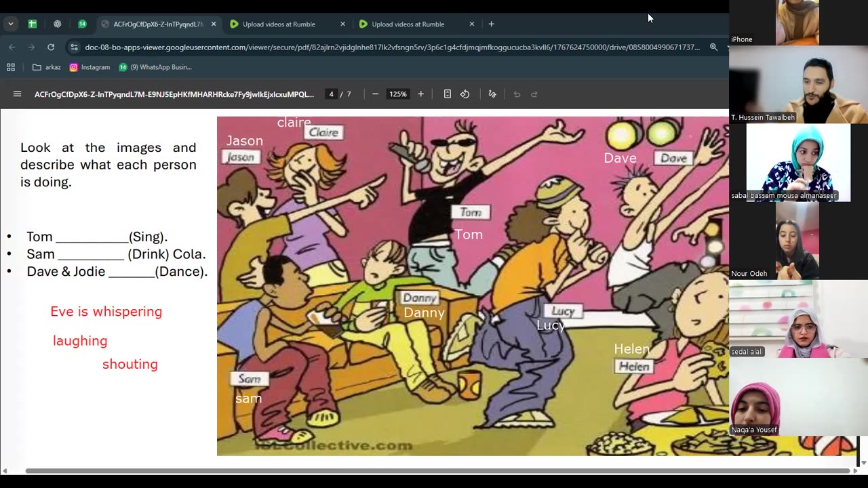Open the Instagram bookmark
This screenshot has width=868, height=488.
click(90, 67)
